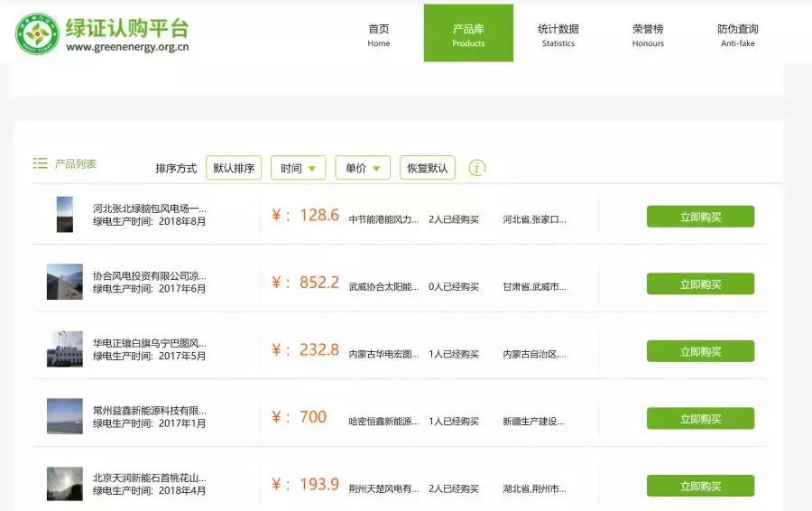Click seller name 哈密恒鑫新能源...

pos(383,422)
